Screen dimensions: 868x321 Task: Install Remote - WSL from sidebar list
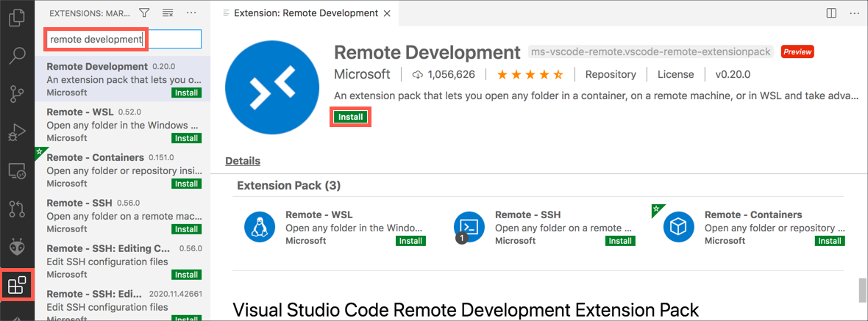click(187, 138)
